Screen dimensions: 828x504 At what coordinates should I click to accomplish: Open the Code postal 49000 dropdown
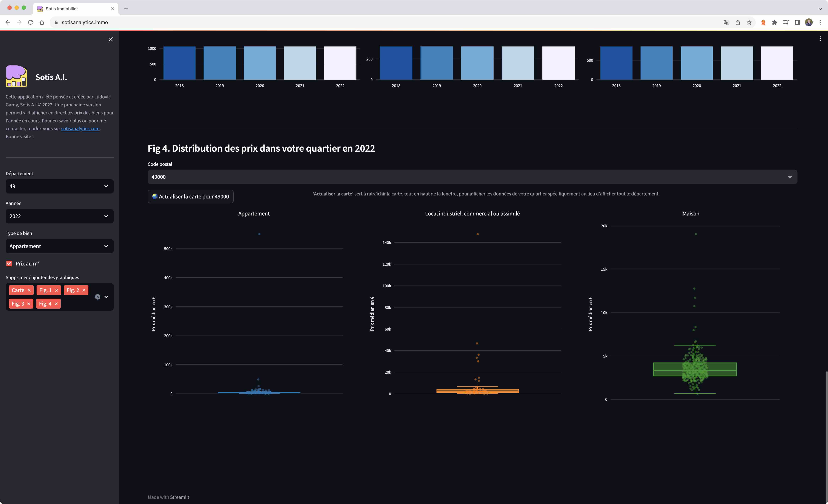tap(472, 177)
